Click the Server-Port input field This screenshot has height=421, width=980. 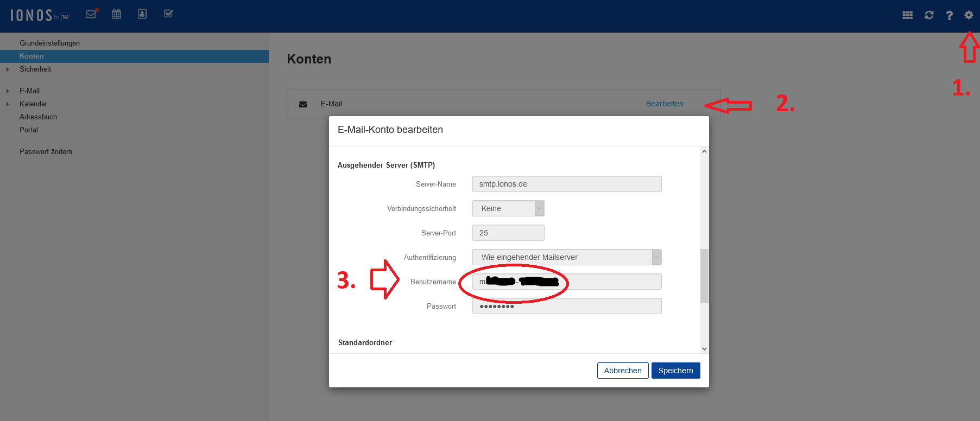coord(508,233)
